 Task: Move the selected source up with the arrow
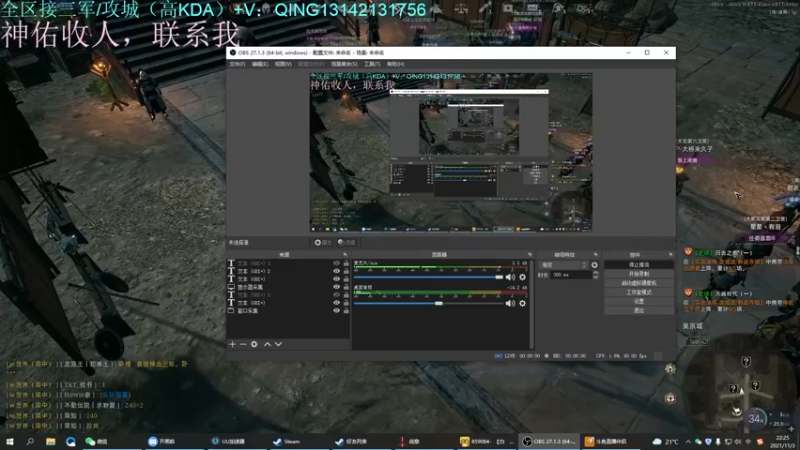[267, 344]
